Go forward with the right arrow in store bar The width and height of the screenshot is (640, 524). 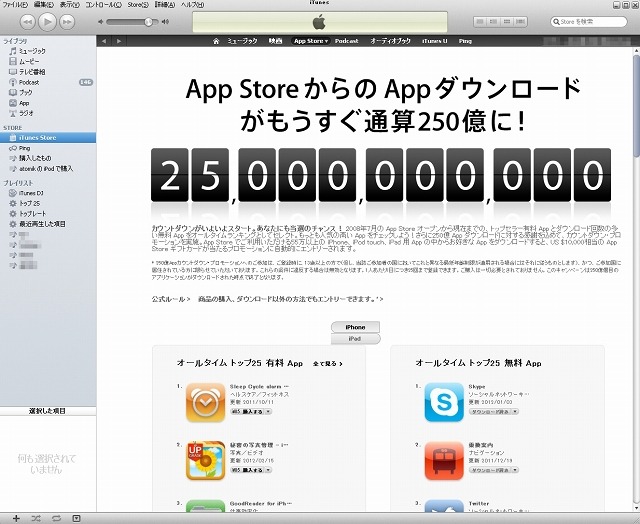click(x=118, y=41)
